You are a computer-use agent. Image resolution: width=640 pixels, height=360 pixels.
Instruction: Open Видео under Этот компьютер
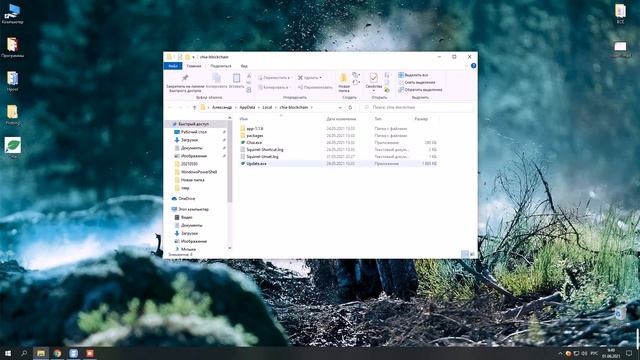(x=187, y=217)
